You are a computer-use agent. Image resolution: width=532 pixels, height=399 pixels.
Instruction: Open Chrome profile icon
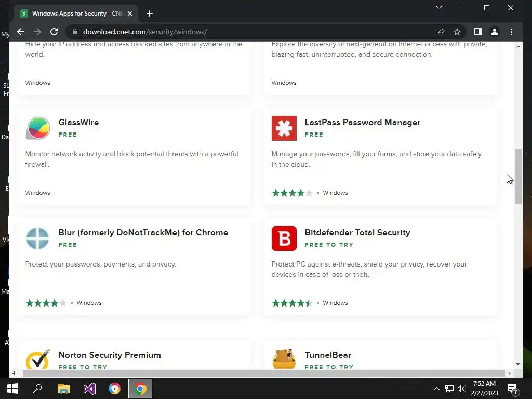pos(495,32)
